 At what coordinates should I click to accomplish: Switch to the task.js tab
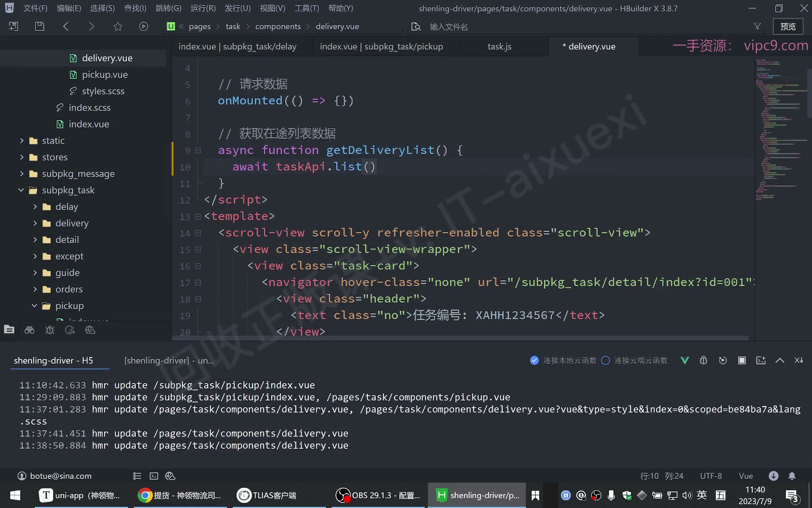[x=499, y=47]
